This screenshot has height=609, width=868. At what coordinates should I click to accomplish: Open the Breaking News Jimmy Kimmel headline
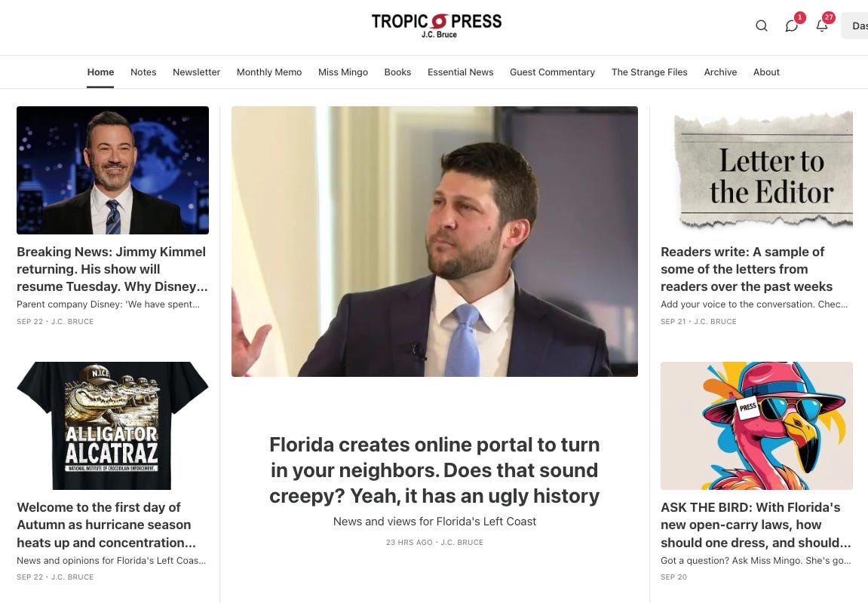112,269
